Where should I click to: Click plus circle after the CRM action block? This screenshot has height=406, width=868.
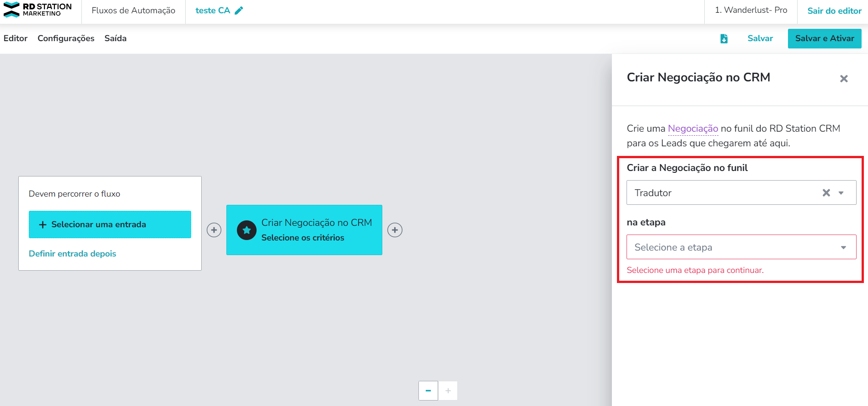(x=395, y=230)
